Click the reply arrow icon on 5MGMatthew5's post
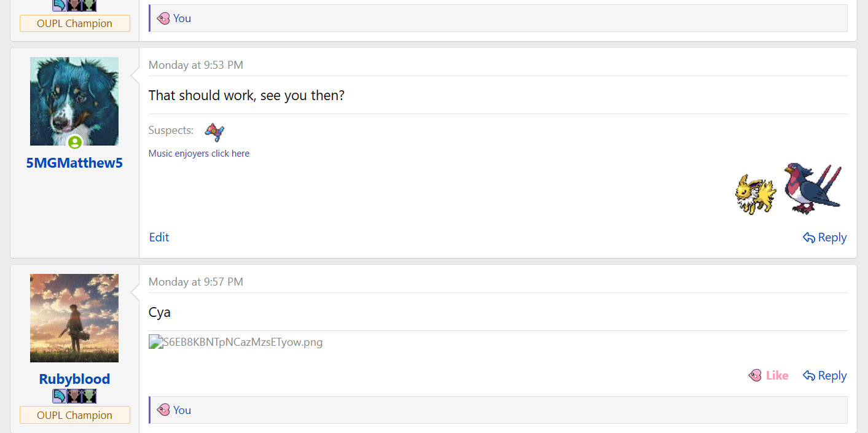 809,237
